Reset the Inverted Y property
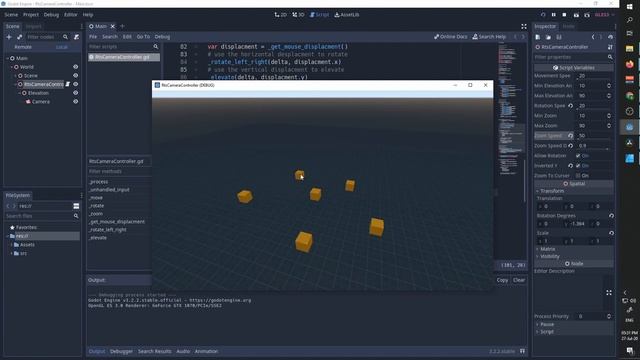 coord(571,166)
